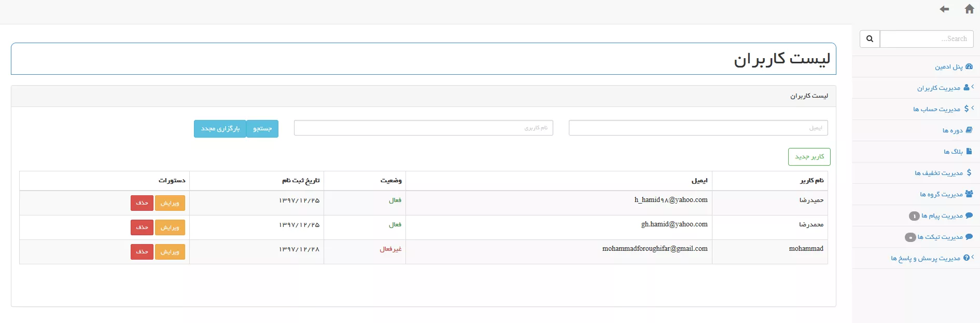Open مدیریت کاربران menu
Image resolution: width=980 pixels, height=323 pixels.
click(939, 88)
